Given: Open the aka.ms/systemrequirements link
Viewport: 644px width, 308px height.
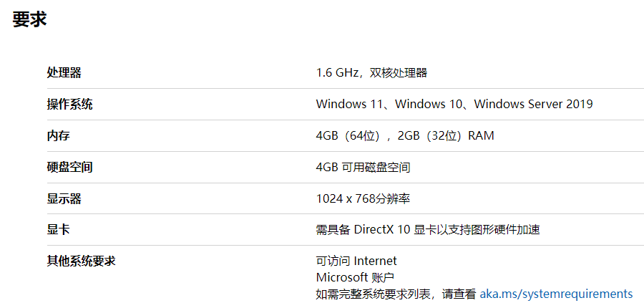Looking at the screenshot, I should click(556, 294).
